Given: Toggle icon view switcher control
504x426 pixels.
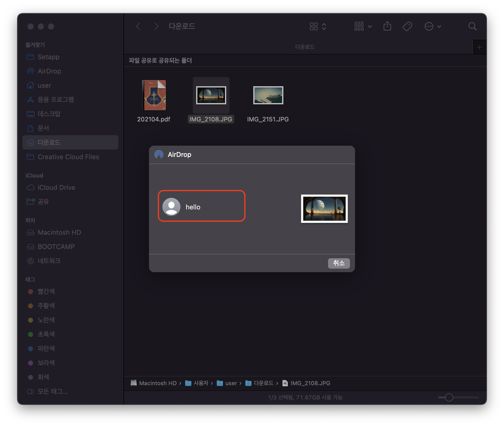Looking at the screenshot, I should 318,26.
